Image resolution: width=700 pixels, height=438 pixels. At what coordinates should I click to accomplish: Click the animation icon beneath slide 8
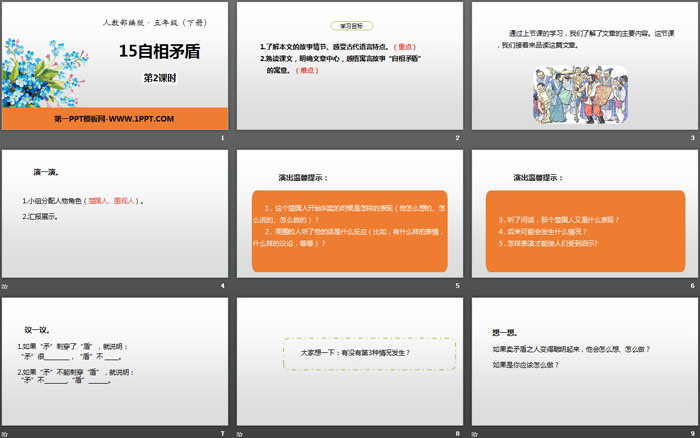pyautogui.click(x=240, y=432)
